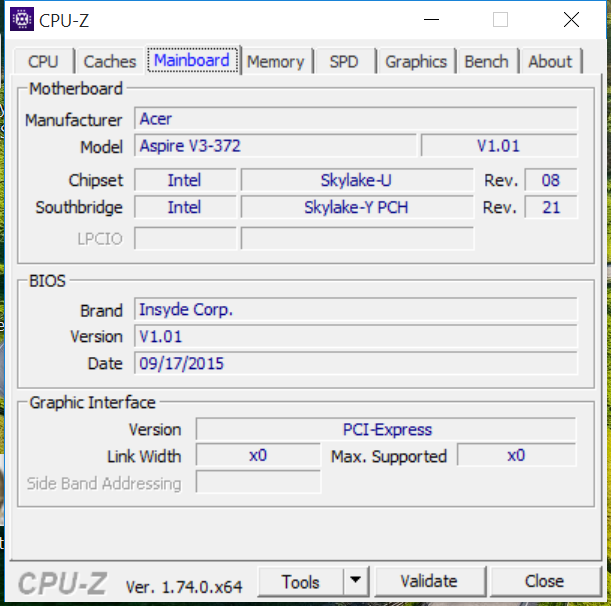Click the chipset Rev. value 08
This screenshot has width=611, height=606.
pyautogui.click(x=551, y=180)
